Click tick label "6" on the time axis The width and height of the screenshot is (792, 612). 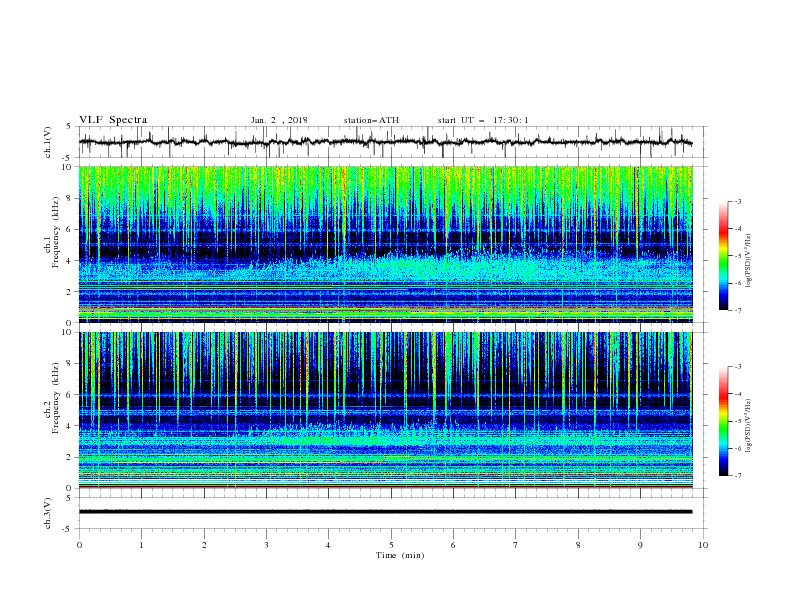click(453, 545)
